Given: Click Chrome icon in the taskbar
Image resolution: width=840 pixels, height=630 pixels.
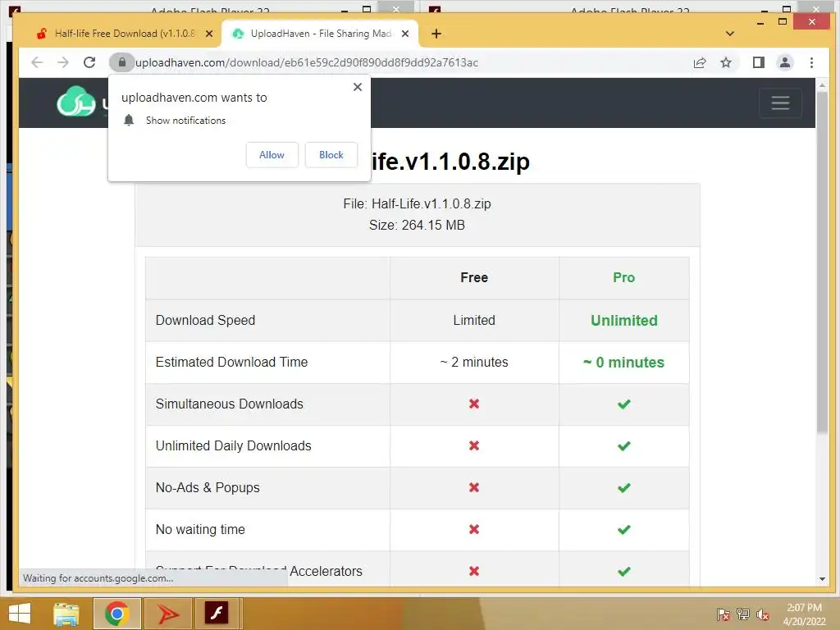Looking at the screenshot, I should (x=116, y=614).
